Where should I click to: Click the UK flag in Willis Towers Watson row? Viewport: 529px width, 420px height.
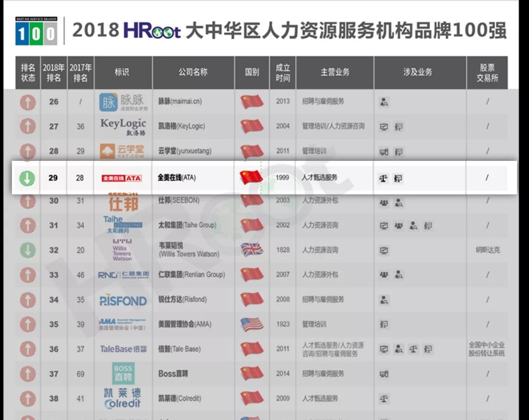pos(252,250)
